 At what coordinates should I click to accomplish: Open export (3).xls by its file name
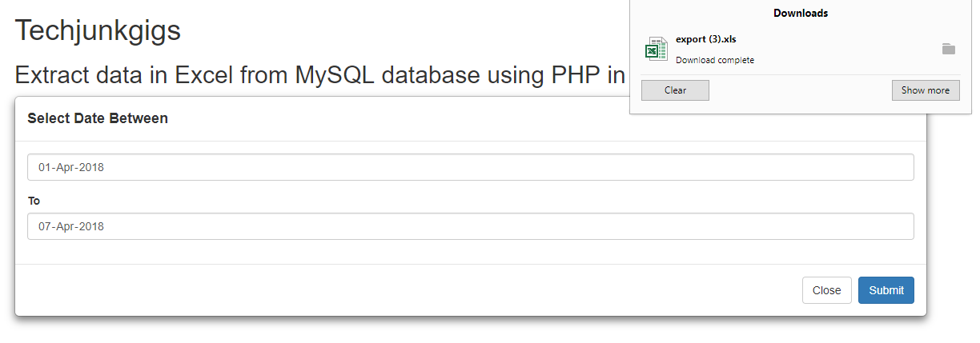tap(705, 39)
